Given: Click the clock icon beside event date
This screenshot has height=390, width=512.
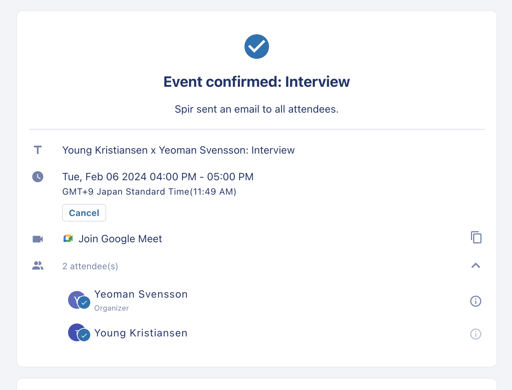Looking at the screenshot, I should tap(38, 177).
